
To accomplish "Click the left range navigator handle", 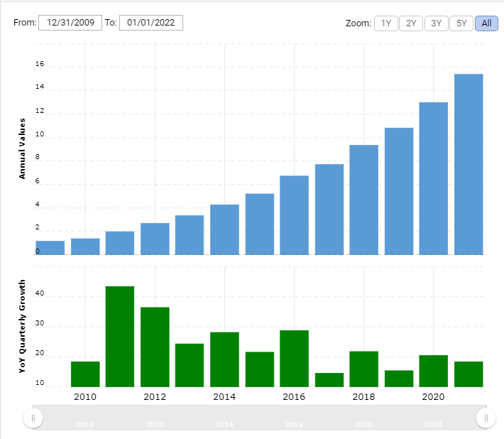I will (x=33, y=418).
